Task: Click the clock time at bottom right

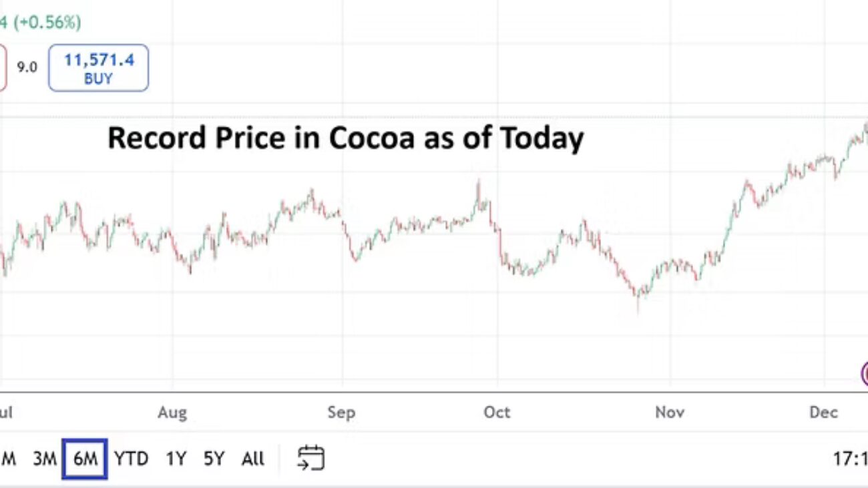Action: pos(851,459)
